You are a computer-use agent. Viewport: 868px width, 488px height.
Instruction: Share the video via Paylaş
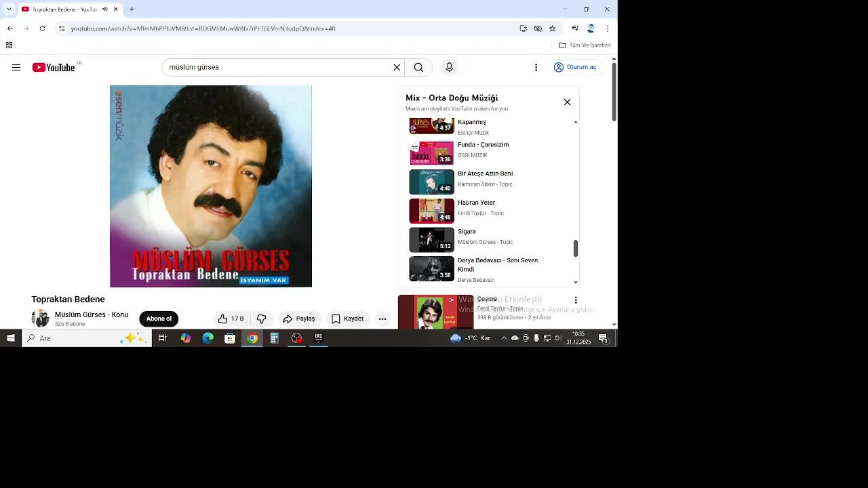(299, 319)
